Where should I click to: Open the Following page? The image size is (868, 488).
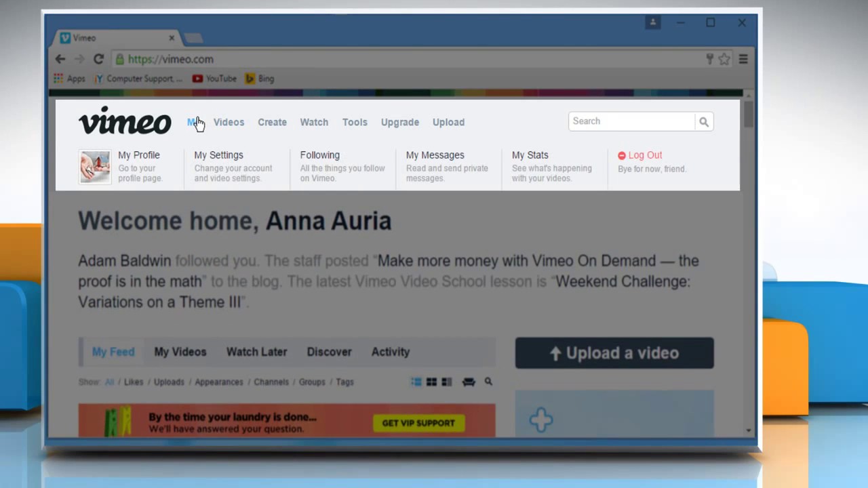[320, 155]
